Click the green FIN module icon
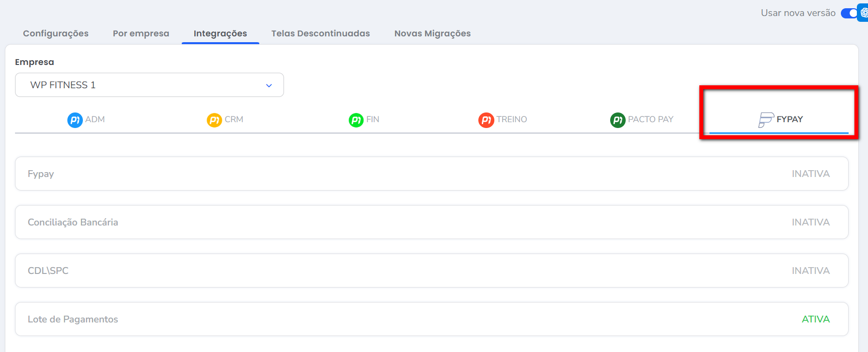This screenshot has width=868, height=352. click(x=356, y=120)
